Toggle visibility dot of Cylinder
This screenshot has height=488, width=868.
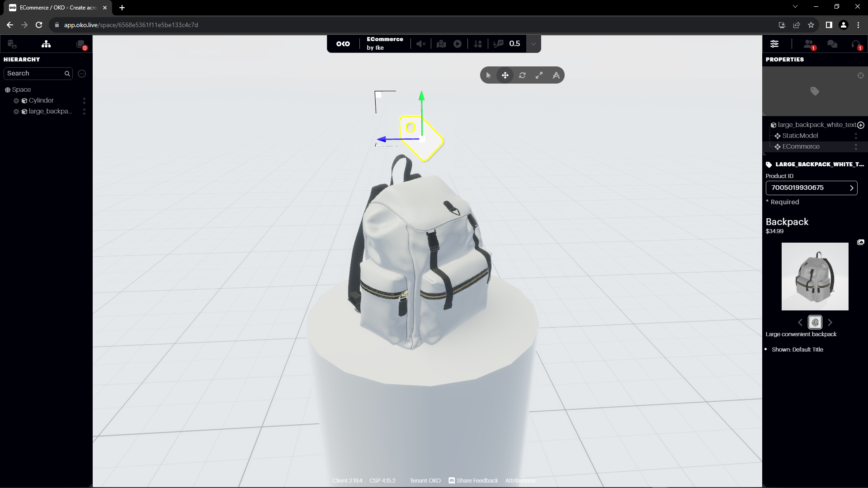click(x=16, y=101)
